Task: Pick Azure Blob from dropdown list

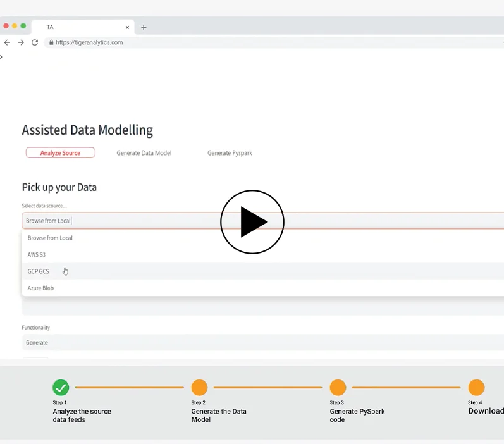Action: click(x=40, y=288)
